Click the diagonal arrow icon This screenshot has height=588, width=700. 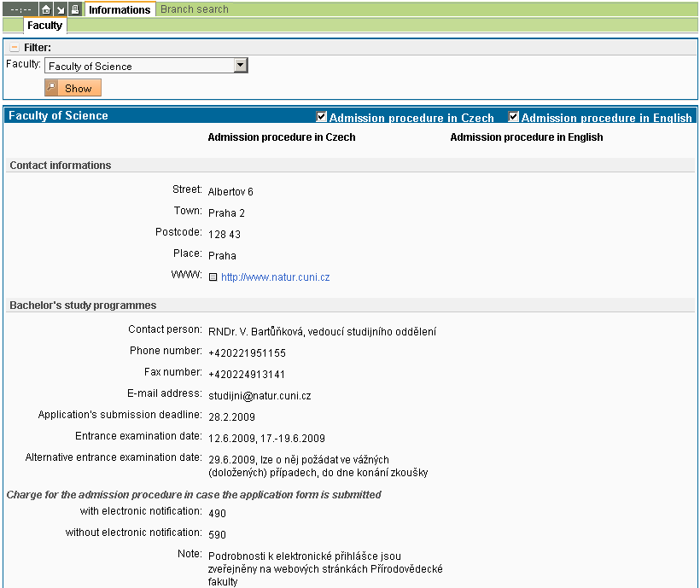point(61,9)
